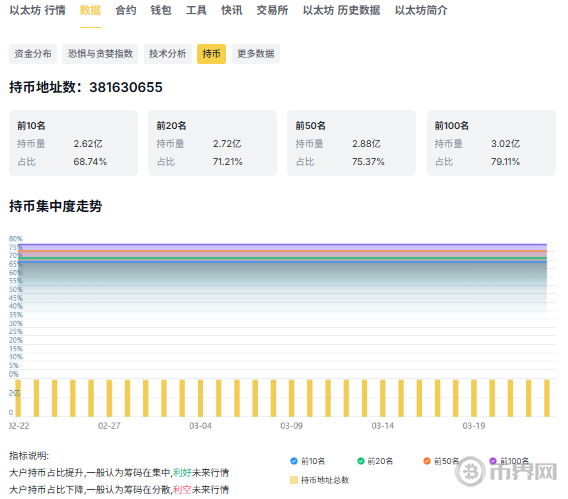Toggle the 前100名 purple legend icon
Screen dimensions: 568x499
coord(493,461)
